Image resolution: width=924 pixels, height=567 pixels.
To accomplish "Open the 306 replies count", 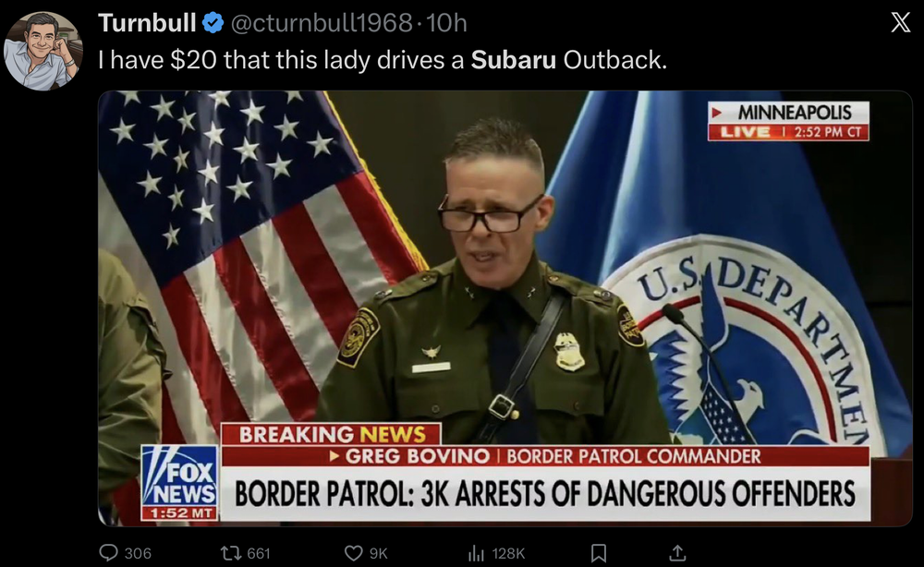I will (x=138, y=553).
